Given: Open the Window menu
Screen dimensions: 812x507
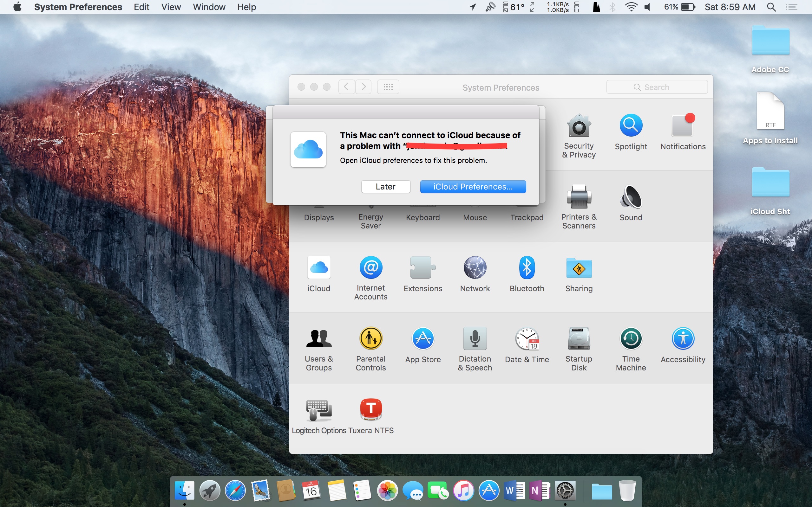Looking at the screenshot, I should [x=209, y=7].
